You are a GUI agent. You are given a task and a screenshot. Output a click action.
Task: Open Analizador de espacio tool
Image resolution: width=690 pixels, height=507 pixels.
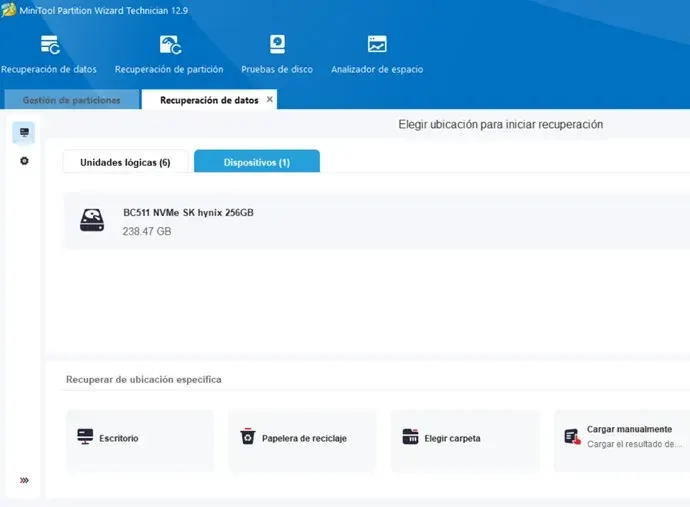[x=377, y=55]
